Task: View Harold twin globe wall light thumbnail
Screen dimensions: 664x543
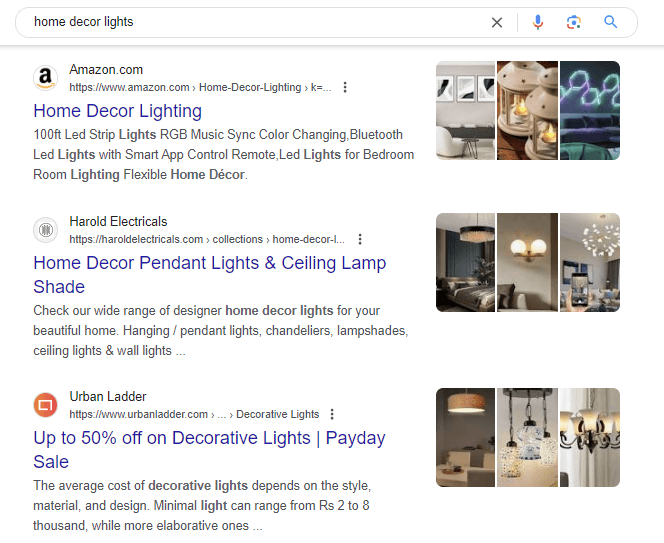Action: tap(527, 263)
